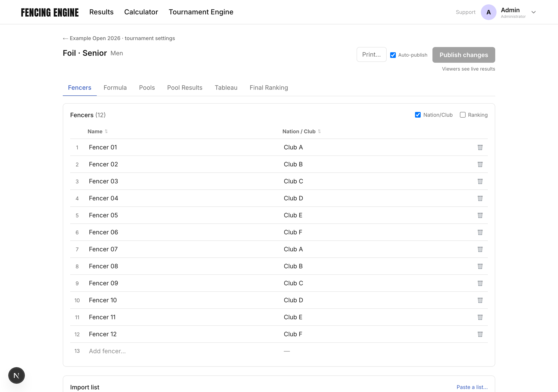Go back to Example Open 2026 tournament settings
This screenshot has width=558, height=392.
119,38
